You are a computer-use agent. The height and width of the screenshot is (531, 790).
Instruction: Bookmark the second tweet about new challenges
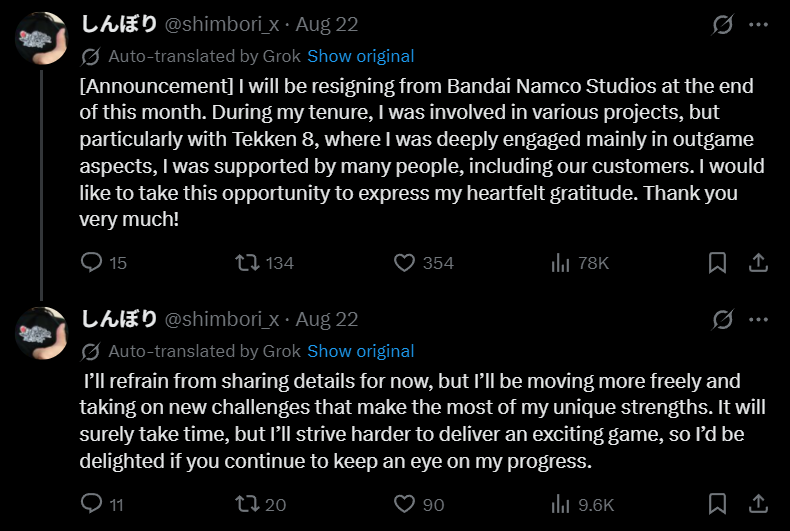click(717, 504)
